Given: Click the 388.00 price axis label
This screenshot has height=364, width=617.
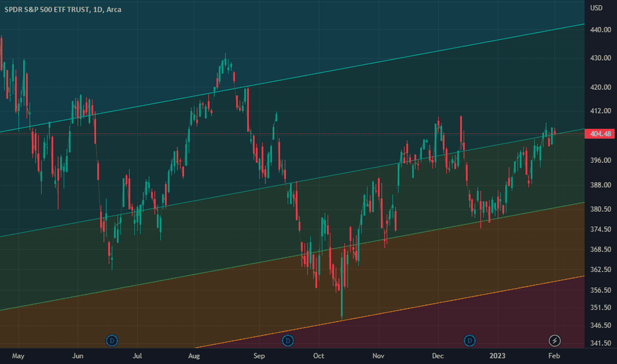Looking at the screenshot, I should coord(600,185).
